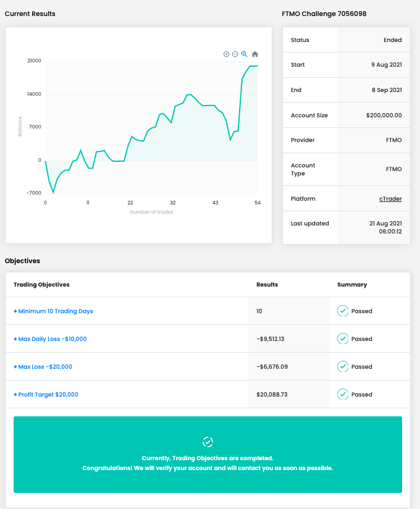420x509 pixels.
Task: Click the Start date 9 Aug 2021
Action: [387, 65]
